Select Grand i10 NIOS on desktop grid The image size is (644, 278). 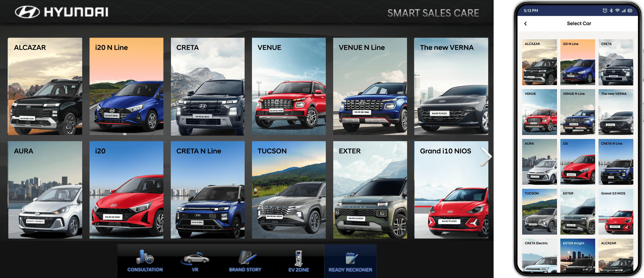coord(451,190)
